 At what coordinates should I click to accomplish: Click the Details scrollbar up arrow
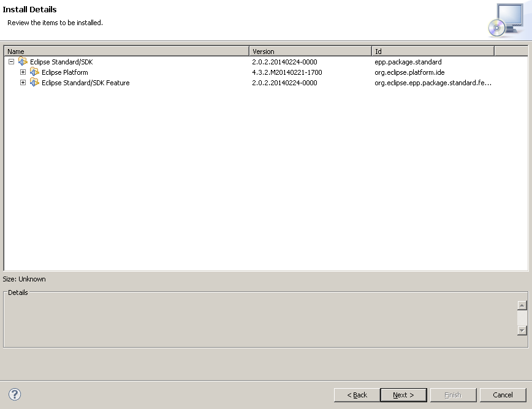tap(522, 305)
